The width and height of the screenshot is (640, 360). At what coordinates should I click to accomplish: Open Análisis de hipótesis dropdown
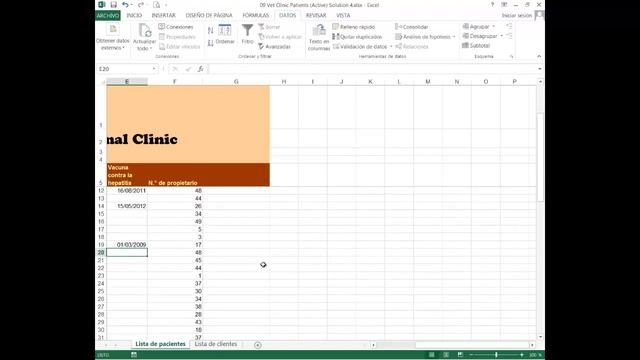pos(425,37)
